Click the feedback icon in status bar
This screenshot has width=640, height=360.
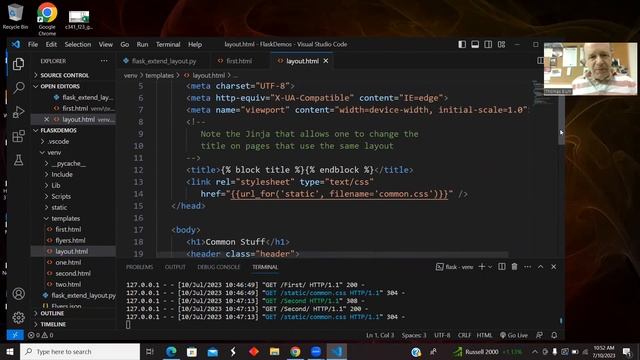[x=539, y=335]
